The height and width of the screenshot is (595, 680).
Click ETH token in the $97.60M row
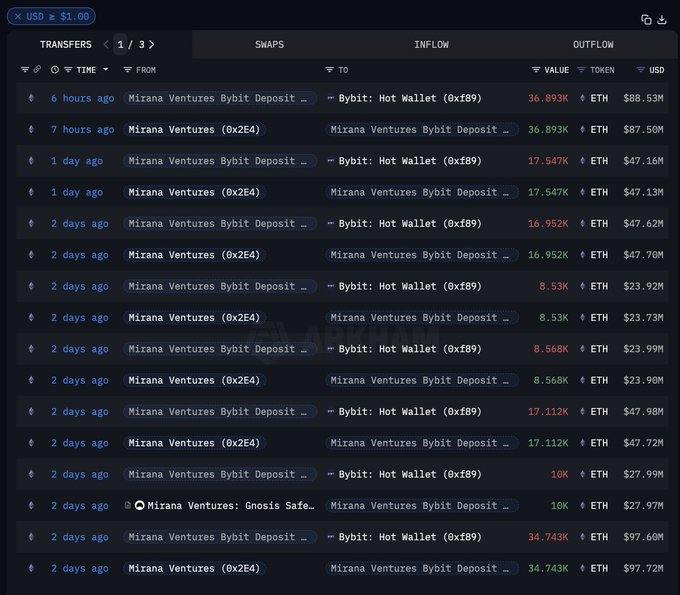(x=599, y=536)
